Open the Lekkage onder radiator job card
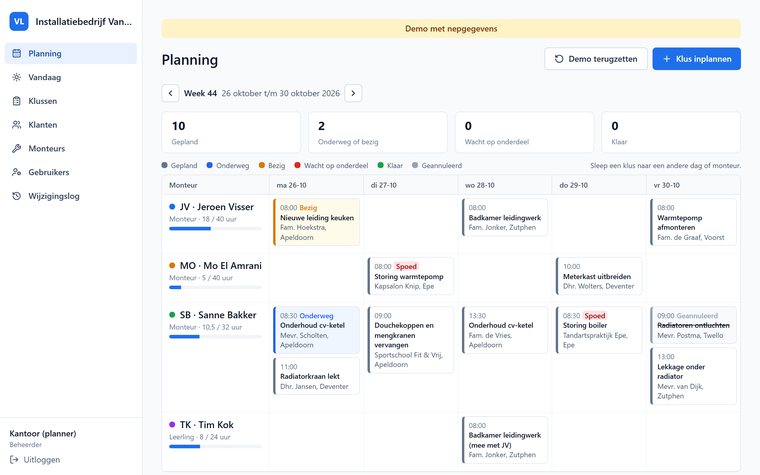Image resolution: width=760 pixels, height=475 pixels. (694, 376)
